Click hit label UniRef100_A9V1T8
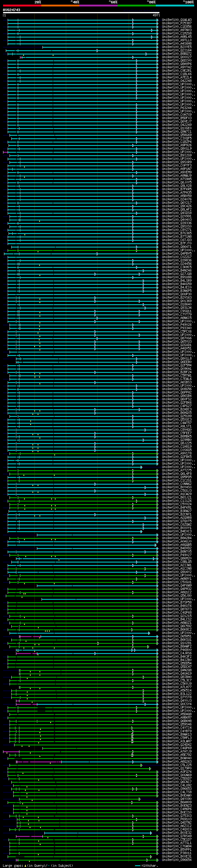This screenshot has width=197, height=868. [177, 453]
